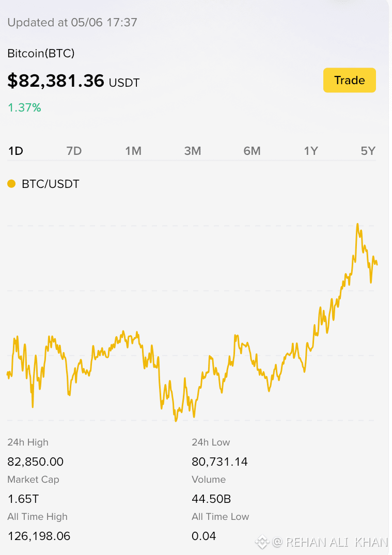Switch to the 7D chart tab

click(x=74, y=151)
